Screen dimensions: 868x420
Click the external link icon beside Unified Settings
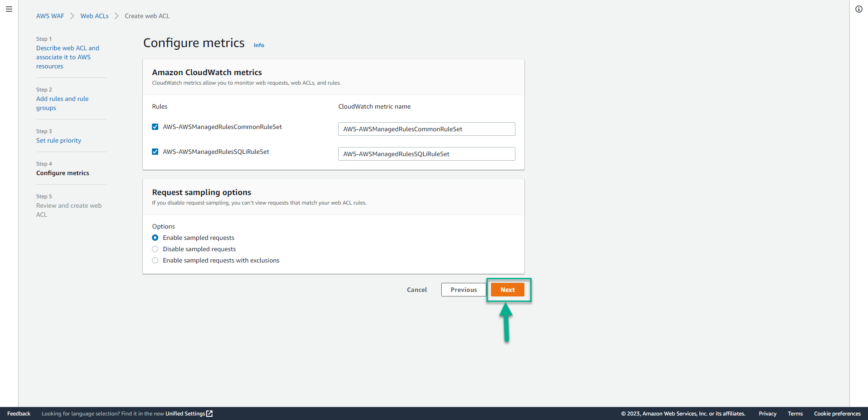pyautogui.click(x=209, y=413)
